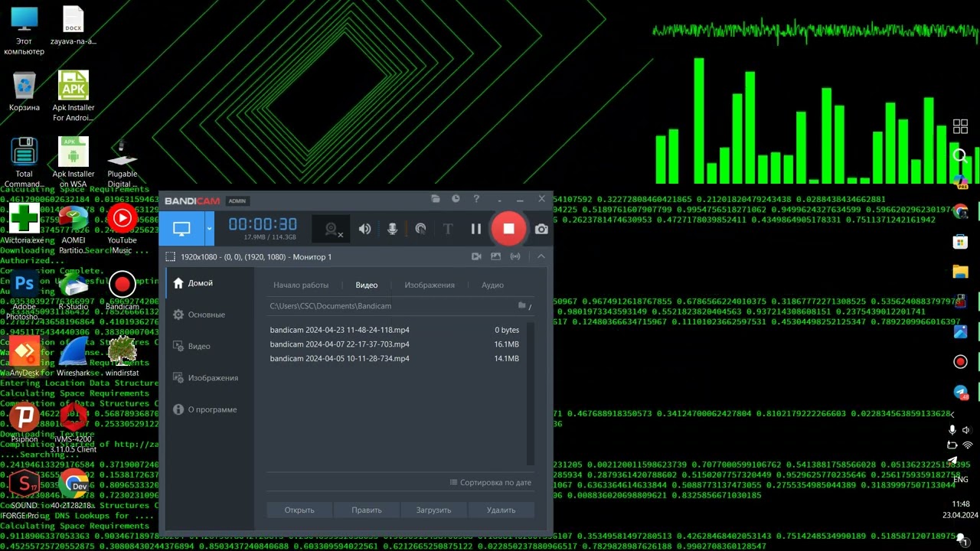
Task: Open YouTube Music desktop icon
Action: point(122,230)
